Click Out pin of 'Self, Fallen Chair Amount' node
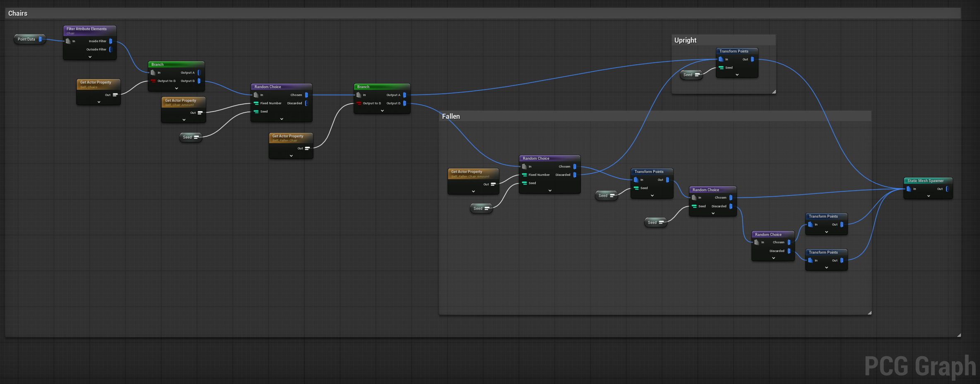The height and width of the screenshot is (384, 980). pos(493,184)
